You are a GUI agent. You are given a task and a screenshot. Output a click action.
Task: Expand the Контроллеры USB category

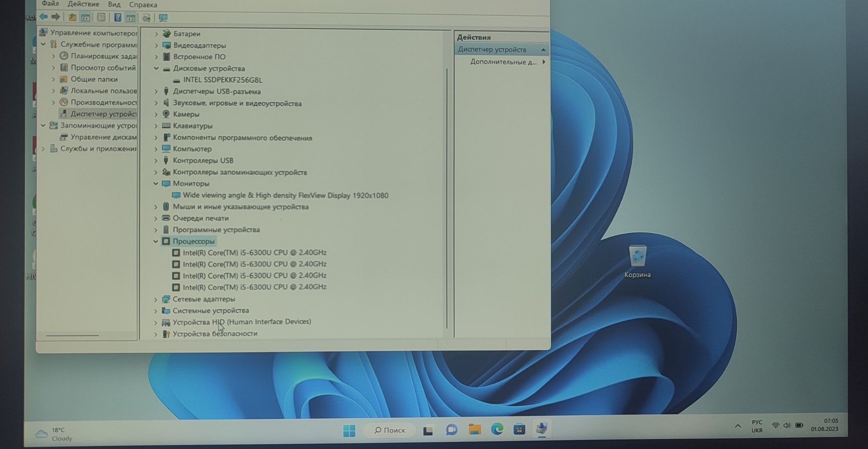tap(156, 161)
